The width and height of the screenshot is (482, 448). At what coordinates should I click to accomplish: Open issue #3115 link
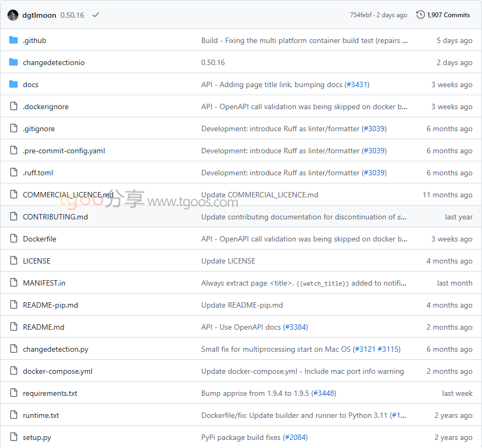388,349
